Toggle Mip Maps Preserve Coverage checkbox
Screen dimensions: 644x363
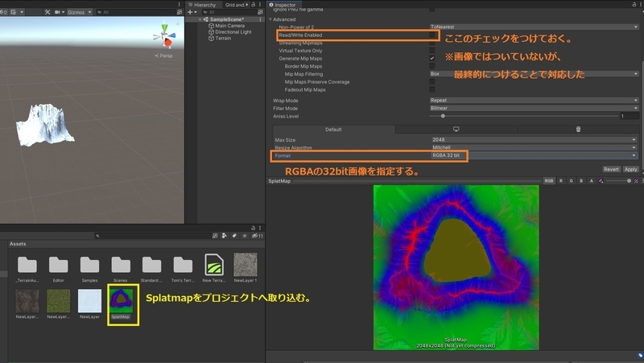pyautogui.click(x=432, y=82)
